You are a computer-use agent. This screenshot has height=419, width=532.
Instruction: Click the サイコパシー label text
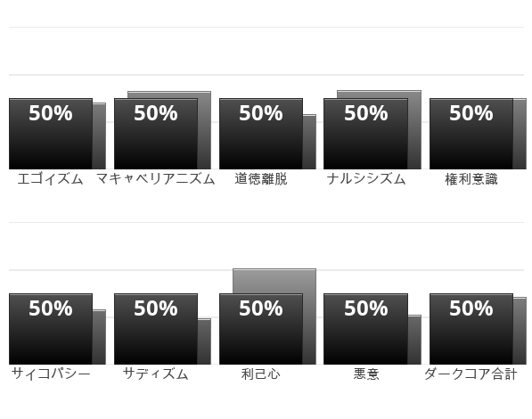51,374
